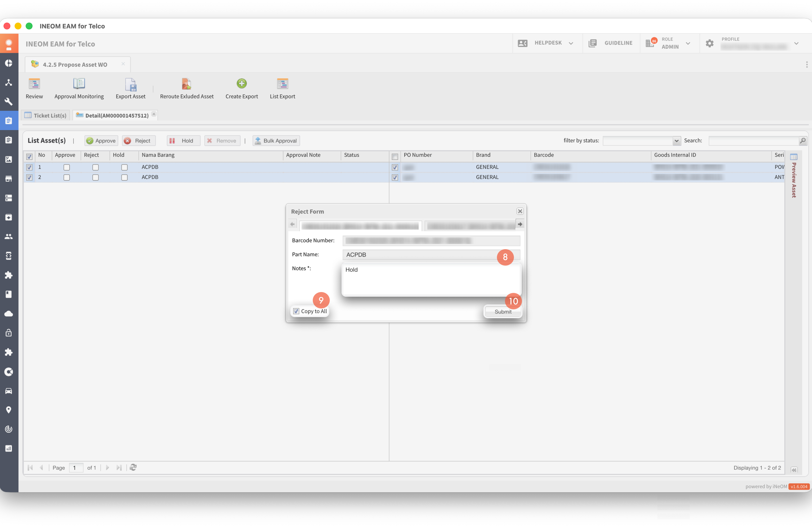Open the wrench tool in left sidebar

click(9, 101)
